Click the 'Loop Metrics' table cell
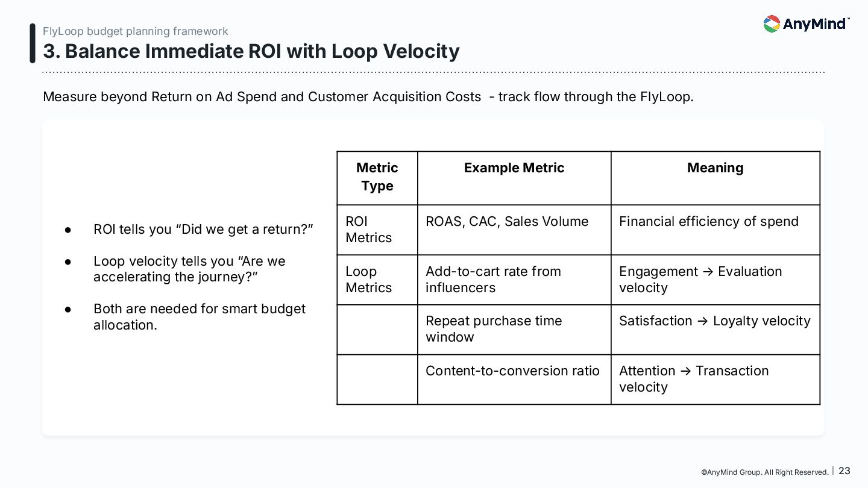Screen dimensions: 868x488 point(368,280)
